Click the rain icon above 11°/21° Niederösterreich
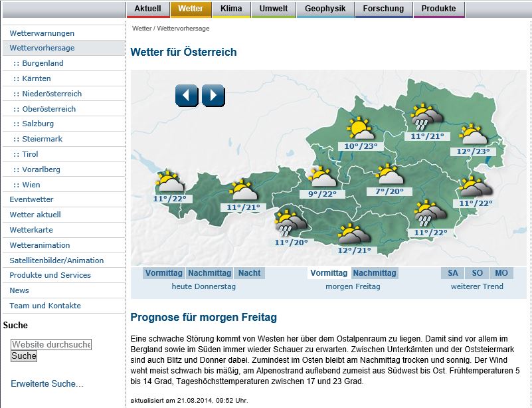 (427, 117)
